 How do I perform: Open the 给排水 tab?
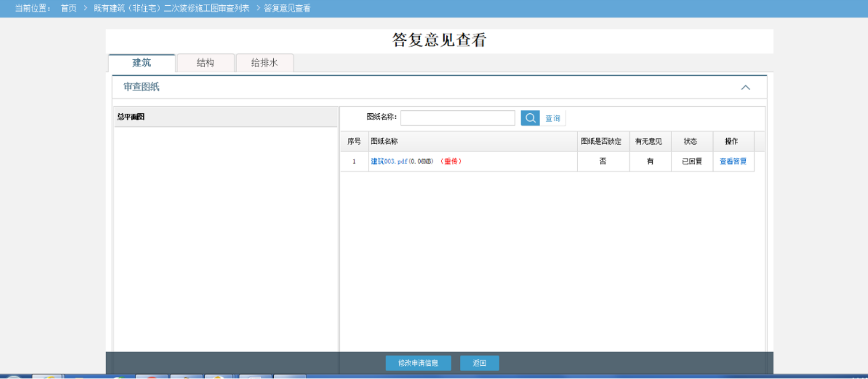tap(265, 63)
